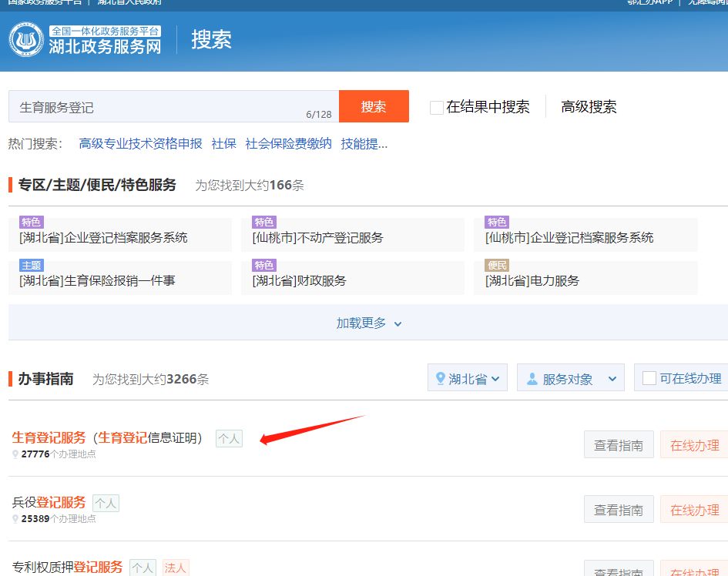The height and width of the screenshot is (576, 728).
Task: Open the 湖北省 region dropdown
Action: coord(468,378)
